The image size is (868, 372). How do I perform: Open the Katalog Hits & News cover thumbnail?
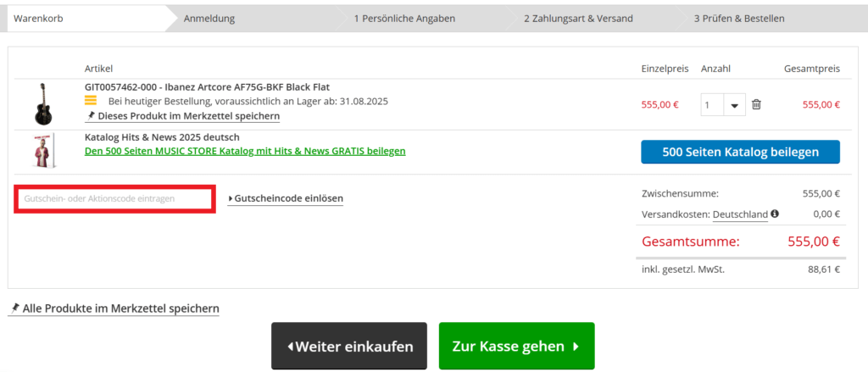pos(42,150)
